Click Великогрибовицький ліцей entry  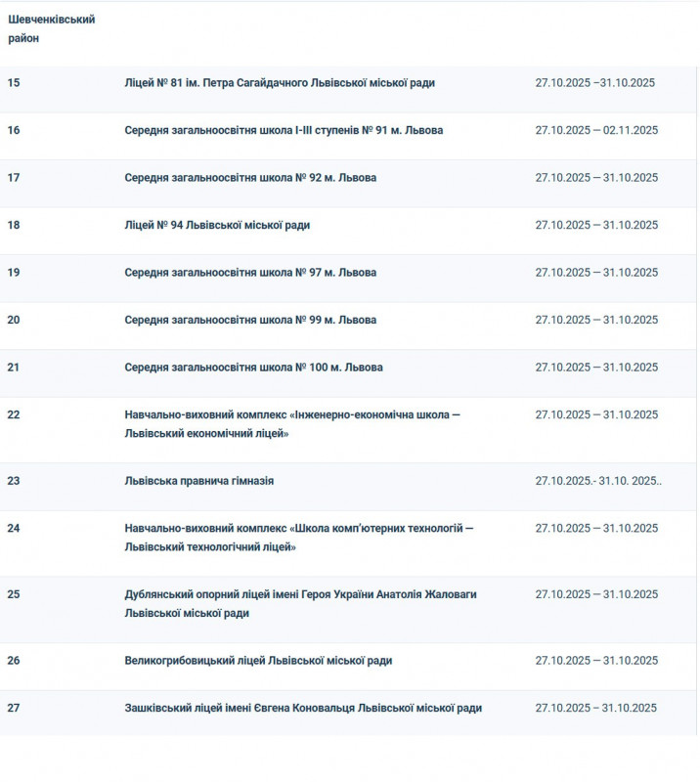pos(258,661)
